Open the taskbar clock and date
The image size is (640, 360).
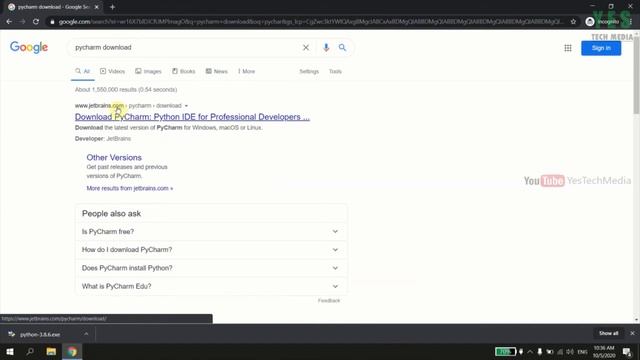click(604, 351)
